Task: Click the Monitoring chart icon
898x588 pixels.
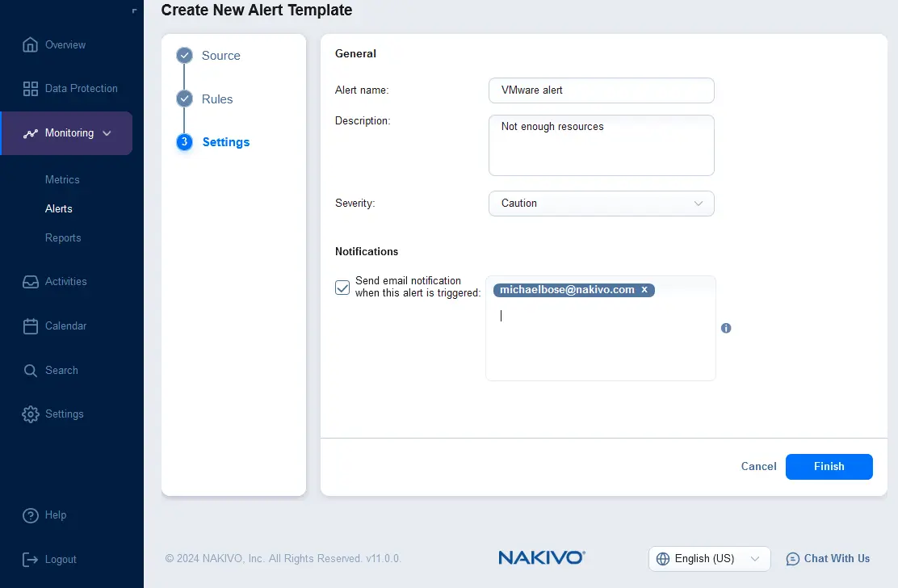Action: 31,133
